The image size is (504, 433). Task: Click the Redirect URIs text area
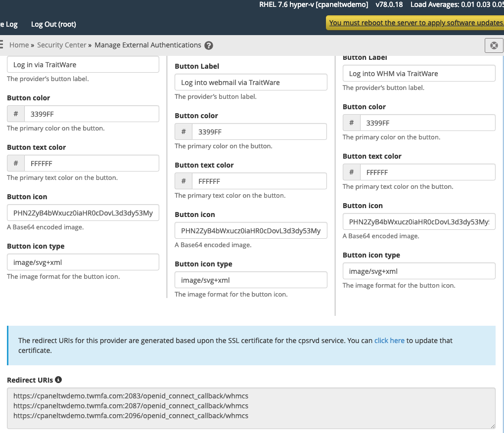251,408
